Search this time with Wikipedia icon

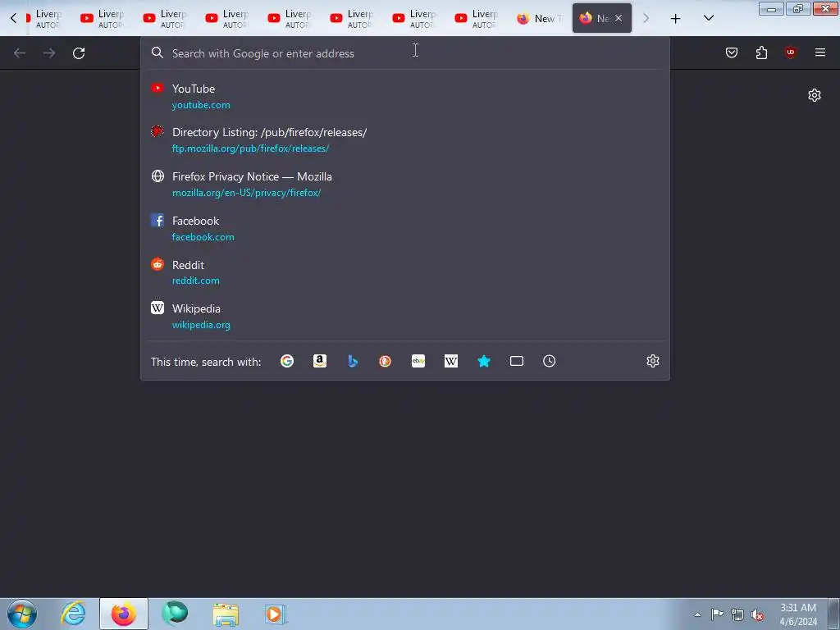pos(451,361)
